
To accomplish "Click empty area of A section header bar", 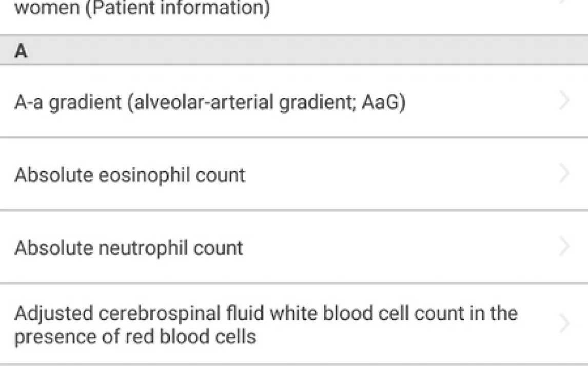I will [x=308, y=51].
